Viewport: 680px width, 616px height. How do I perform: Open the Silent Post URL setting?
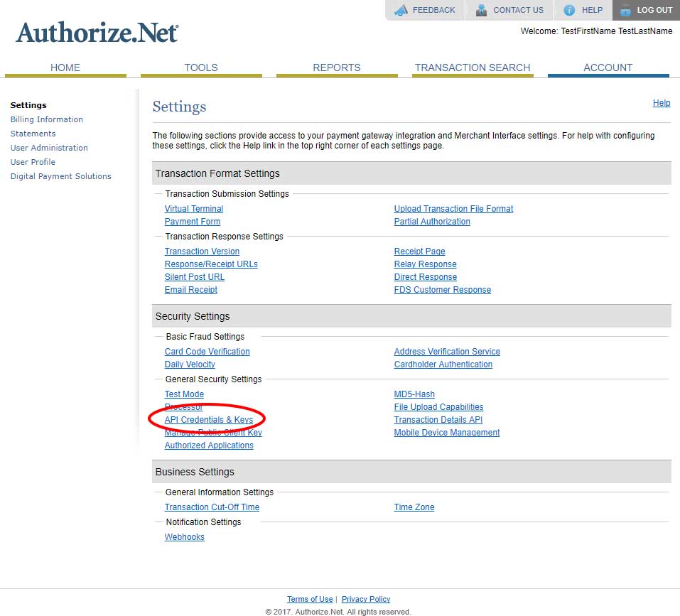click(x=195, y=277)
